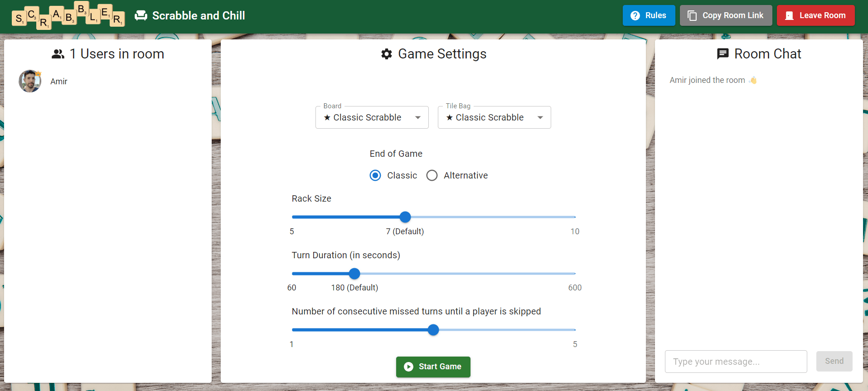The image size is (868, 391).
Task: Click the Turn Duration slider handle
Action: pyautogui.click(x=354, y=274)
